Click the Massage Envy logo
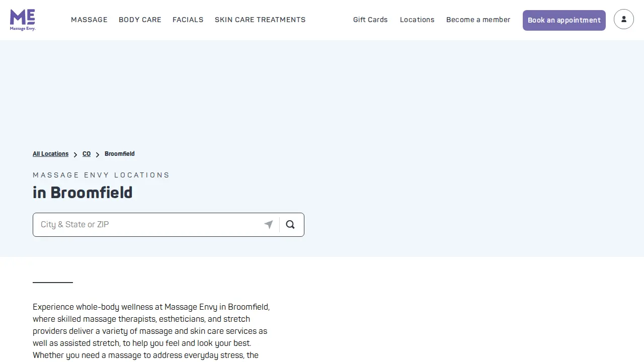The image size is (644, 362). [x=23, y=20]
